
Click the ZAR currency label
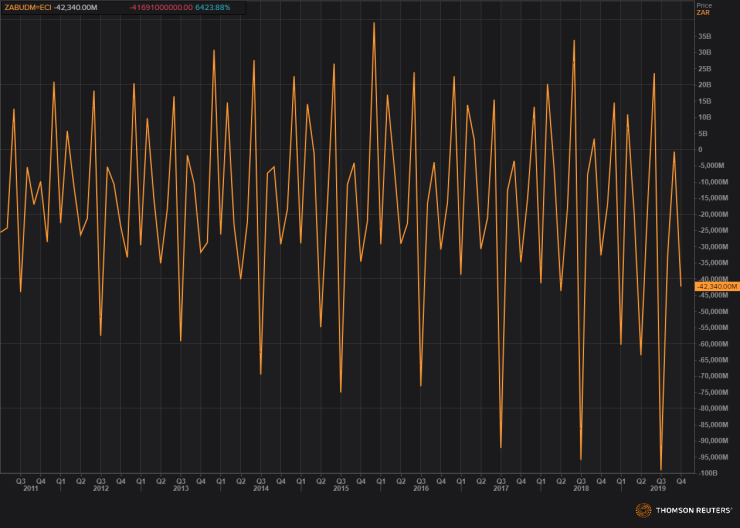[x=703, y=13]
